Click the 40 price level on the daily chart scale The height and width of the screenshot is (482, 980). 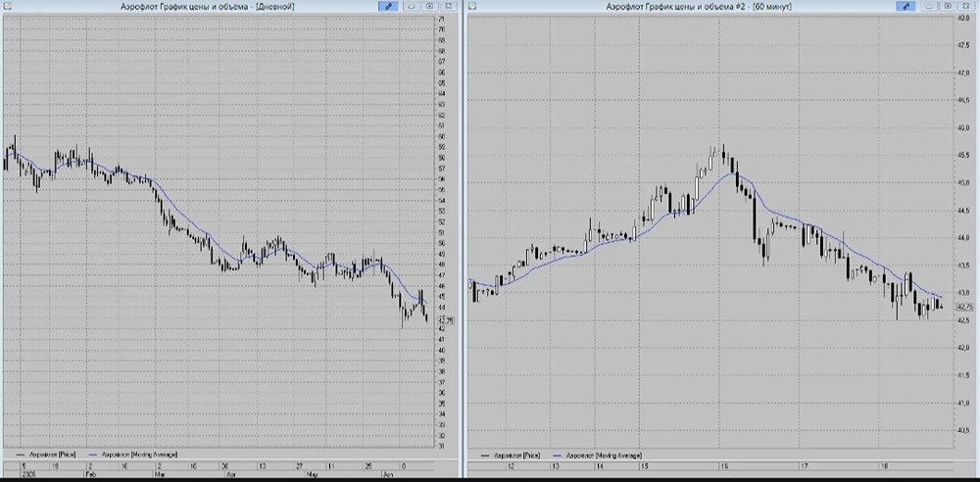[x=442, y=350]
